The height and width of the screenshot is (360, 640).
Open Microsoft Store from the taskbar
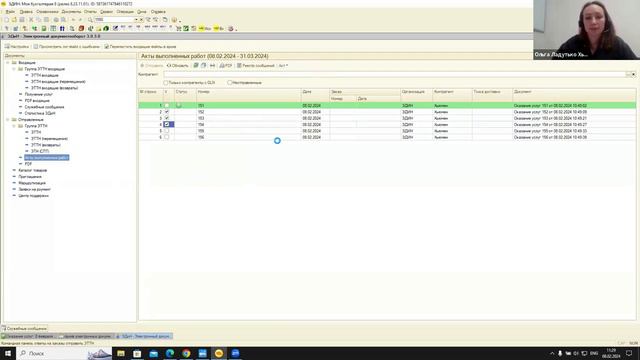[137, 353]
